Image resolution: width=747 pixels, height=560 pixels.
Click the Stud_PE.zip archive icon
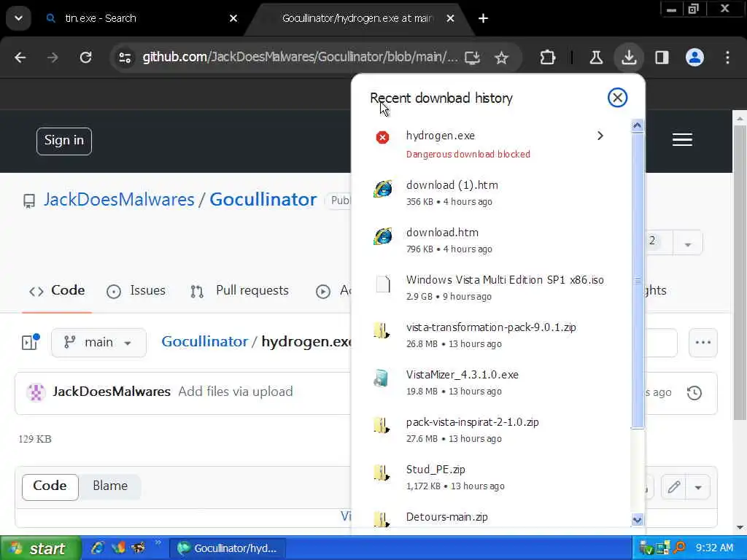pyautogui.click(x=381, y=472)
